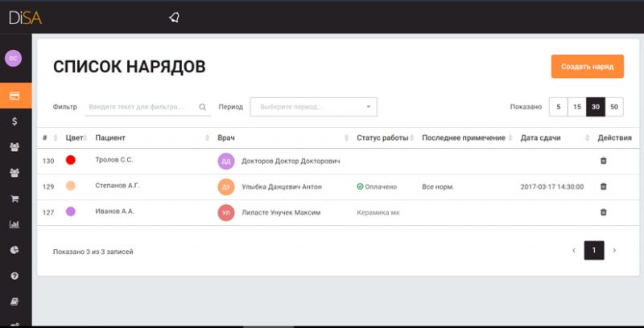Click the dollar sign sidebar icon
This screenshot has width=644, height=328.
[x=14, y=121]
